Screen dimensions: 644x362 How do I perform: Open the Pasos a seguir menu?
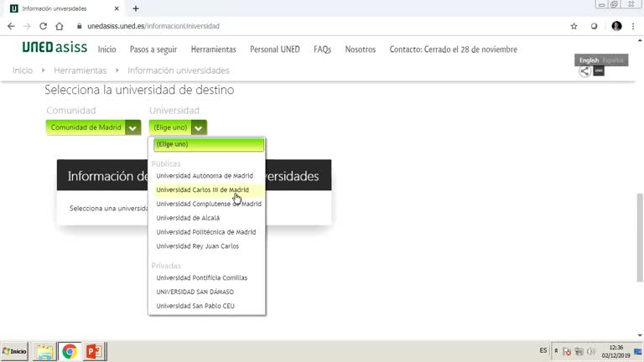(153, 49)
